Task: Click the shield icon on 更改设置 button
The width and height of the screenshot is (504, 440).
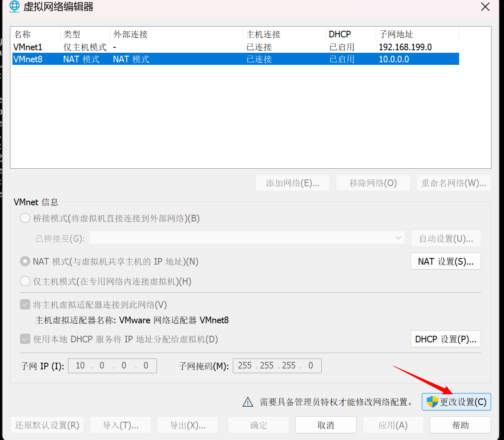Action: pos(432,402)
